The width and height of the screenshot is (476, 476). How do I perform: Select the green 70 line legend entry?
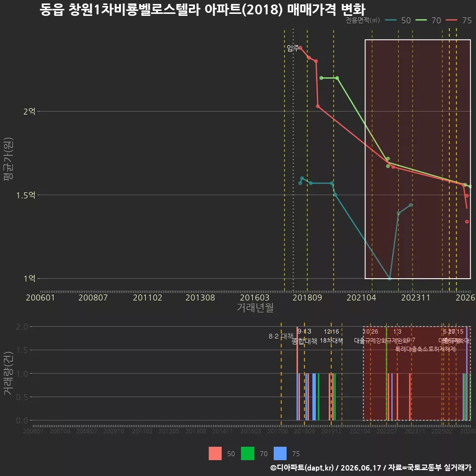pyautogui.click(x=428, y=20)
